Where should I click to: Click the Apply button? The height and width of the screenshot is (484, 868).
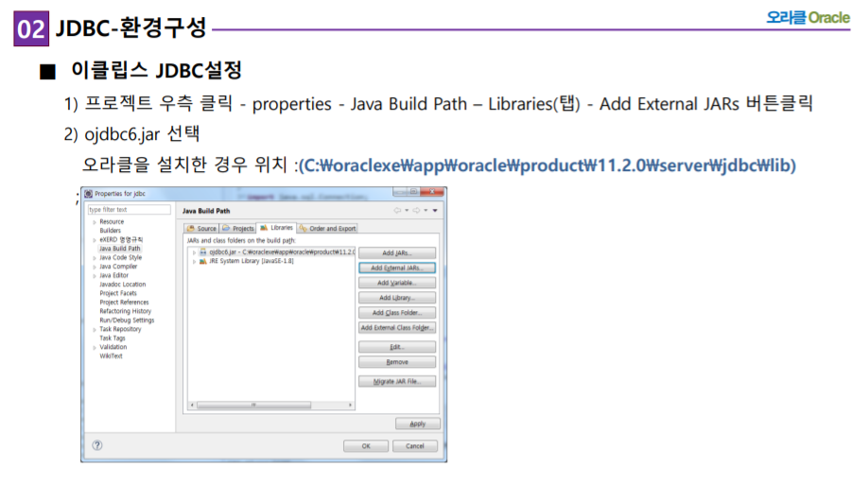tap(418, 423)
